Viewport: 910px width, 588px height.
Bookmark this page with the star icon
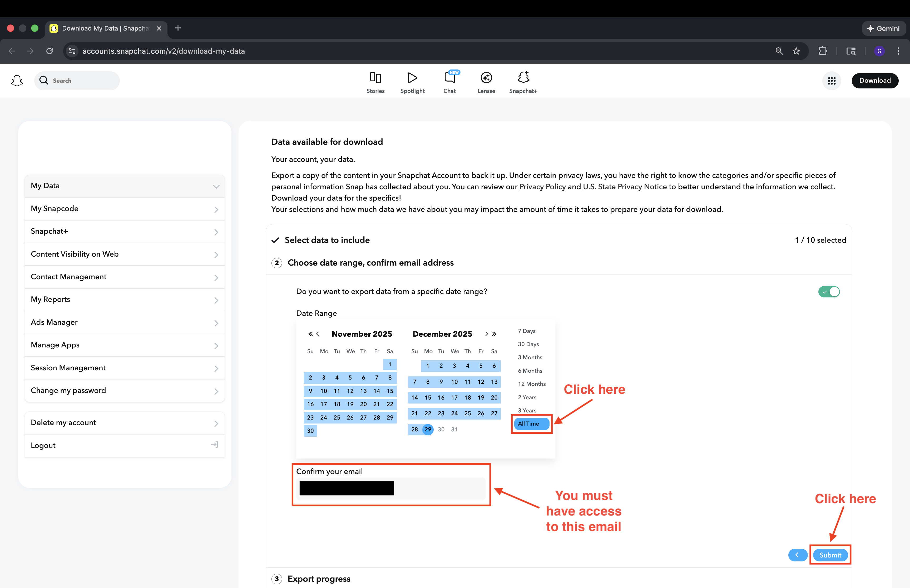(x=796, y=51)
